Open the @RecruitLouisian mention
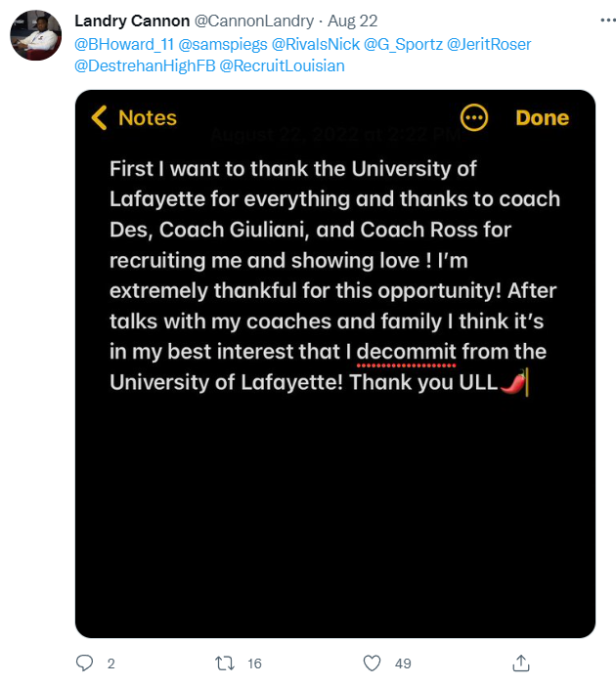Viewport: 616px width, 685px height. tap(276, 66)
